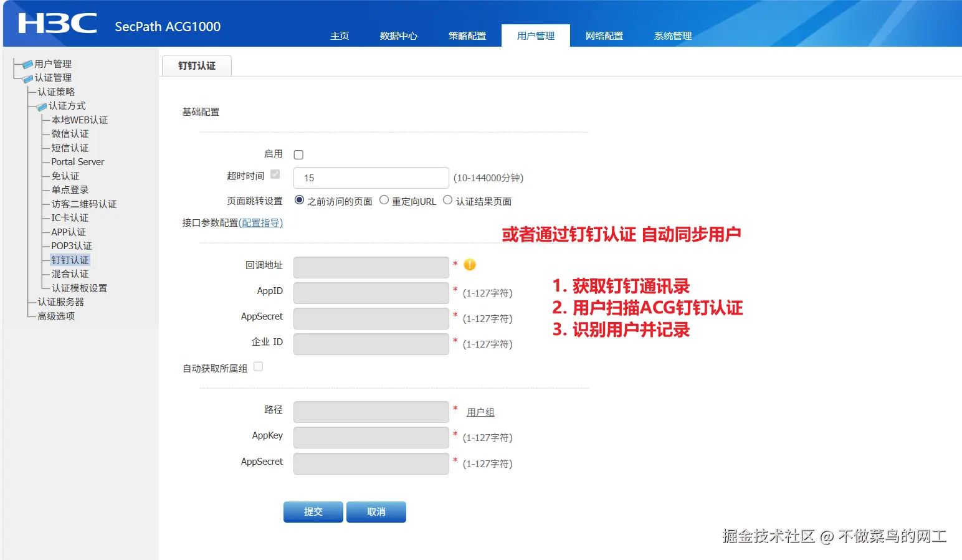Select the 钉钉认证 page tab
Image resolution: width=962 pixels, height=560 pixels.
click(x=197, y=65)
